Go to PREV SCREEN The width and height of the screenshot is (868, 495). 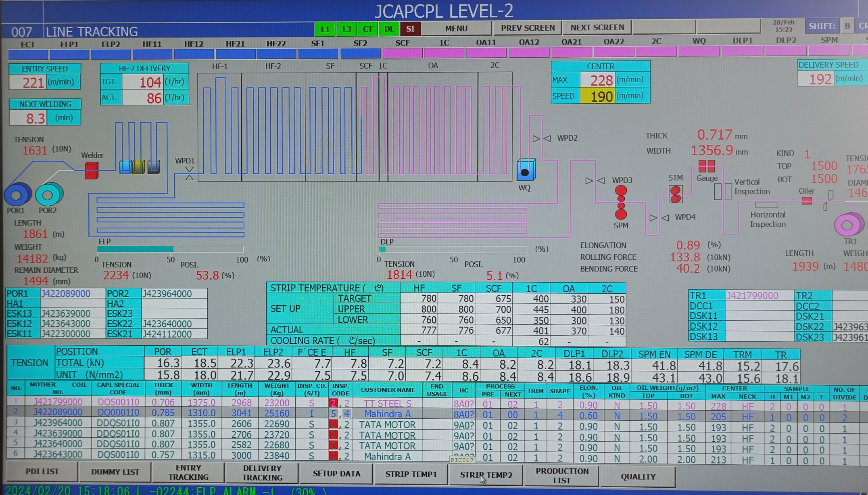click(x=528, y=28)
